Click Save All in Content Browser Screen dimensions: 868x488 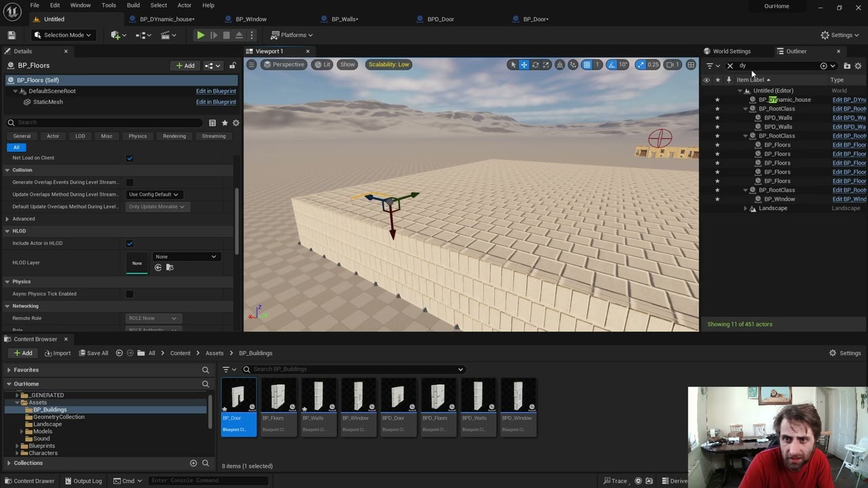click(92, 353)
